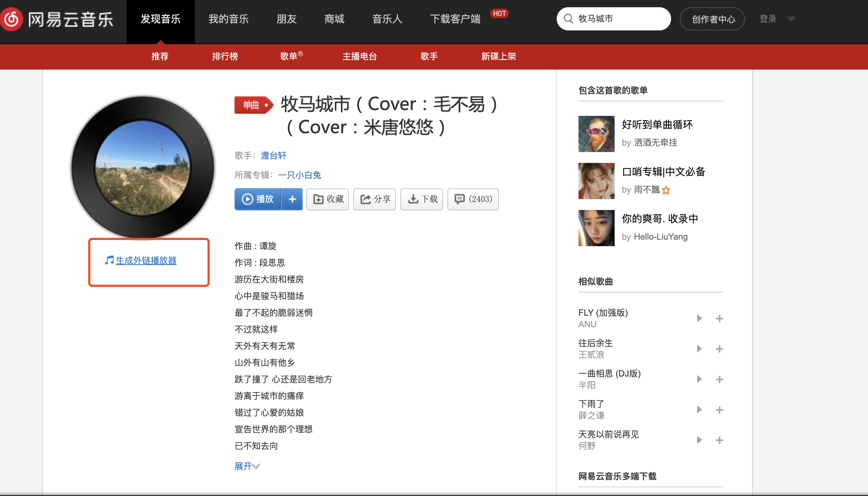Click the 收藏 collect icon
The image size is (868, 496).
point(318,199)
